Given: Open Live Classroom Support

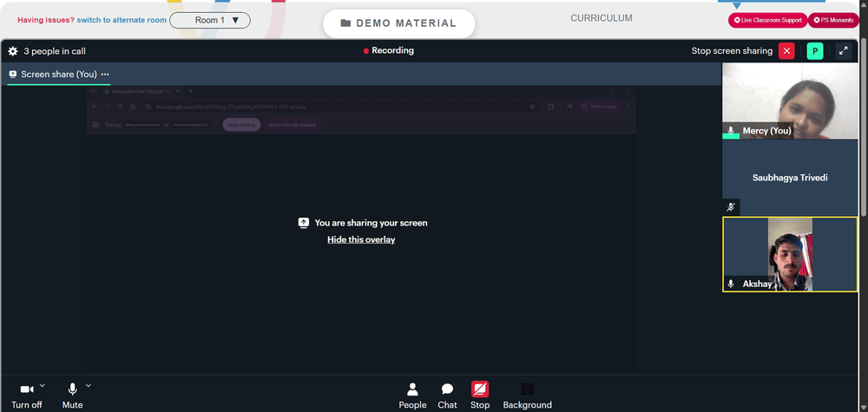Looking at the screenshot, I should [x=768, y=20].
